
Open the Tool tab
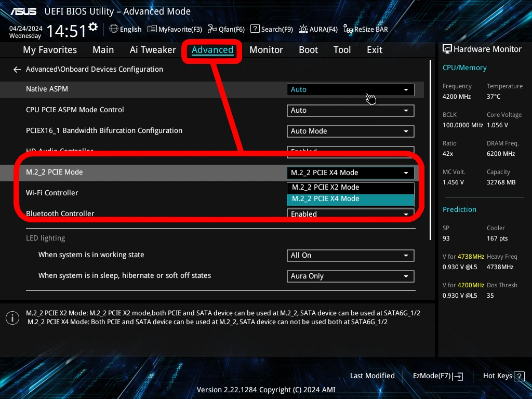(x=342, y=50)
